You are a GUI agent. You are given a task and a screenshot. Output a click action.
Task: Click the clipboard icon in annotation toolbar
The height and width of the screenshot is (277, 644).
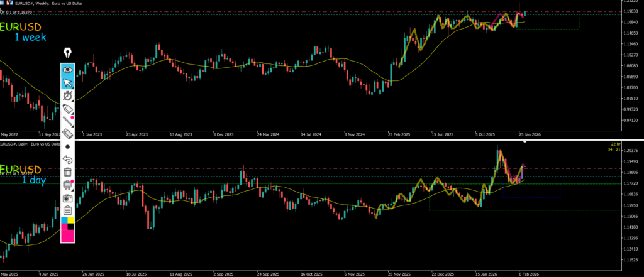point(68,210)
